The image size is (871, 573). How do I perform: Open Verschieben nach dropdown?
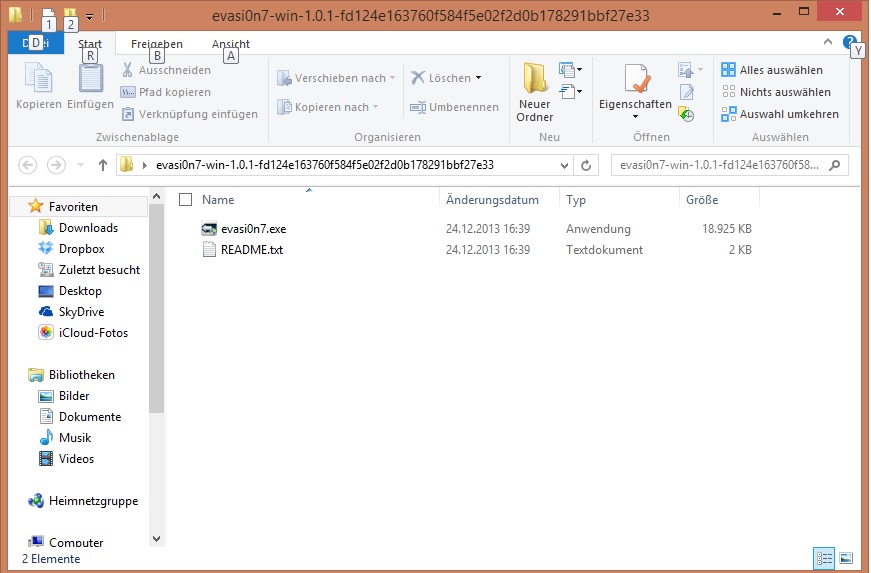click(x=336, y=78)
